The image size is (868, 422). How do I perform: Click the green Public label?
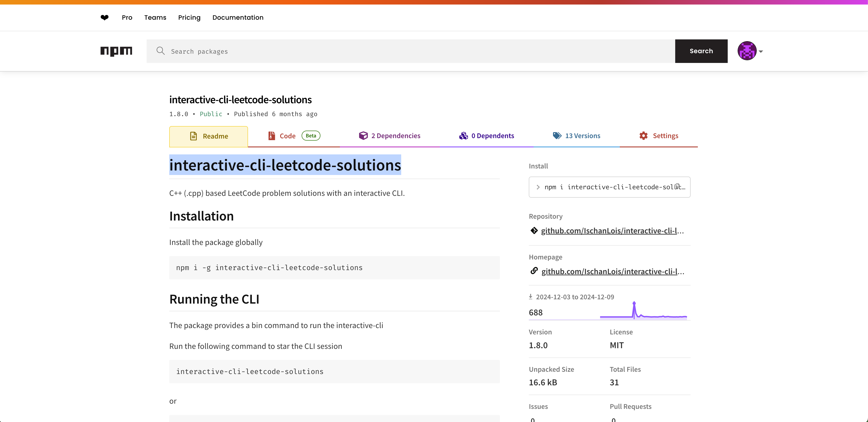point(211,114)
